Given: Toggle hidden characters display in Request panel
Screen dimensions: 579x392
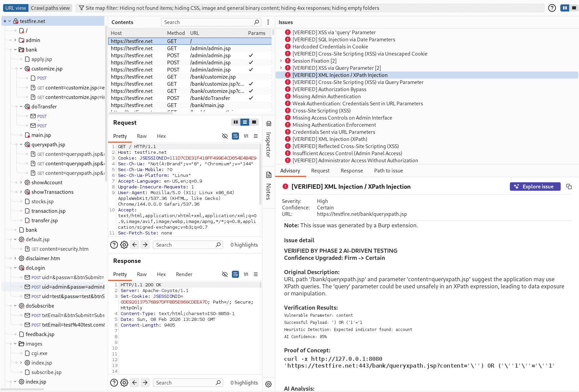Looking at the screenshot, I should [x=225, y=136].
